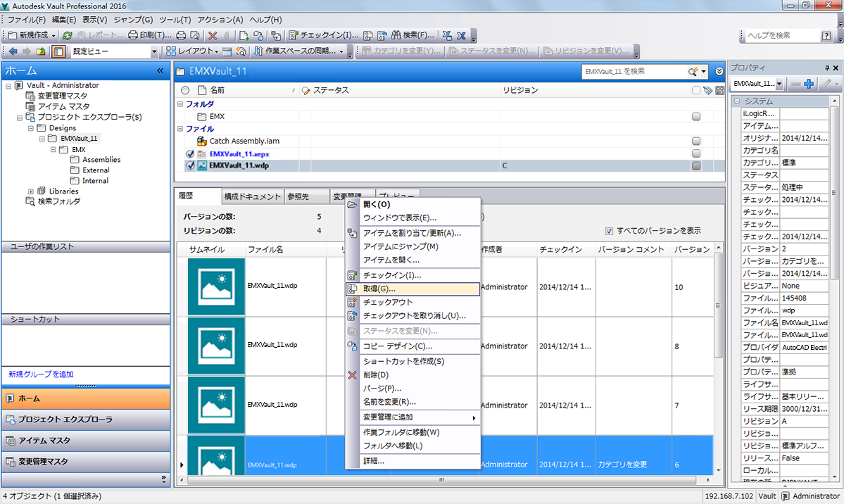Select チェックアウト in context menu
844x504 pixels.
click(413, 303)
